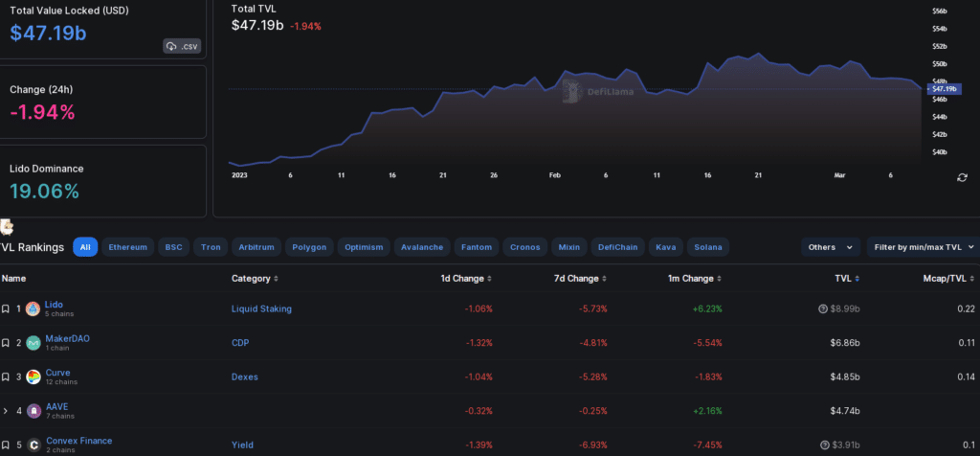Open the Lido protocol link

coord(54,305)
